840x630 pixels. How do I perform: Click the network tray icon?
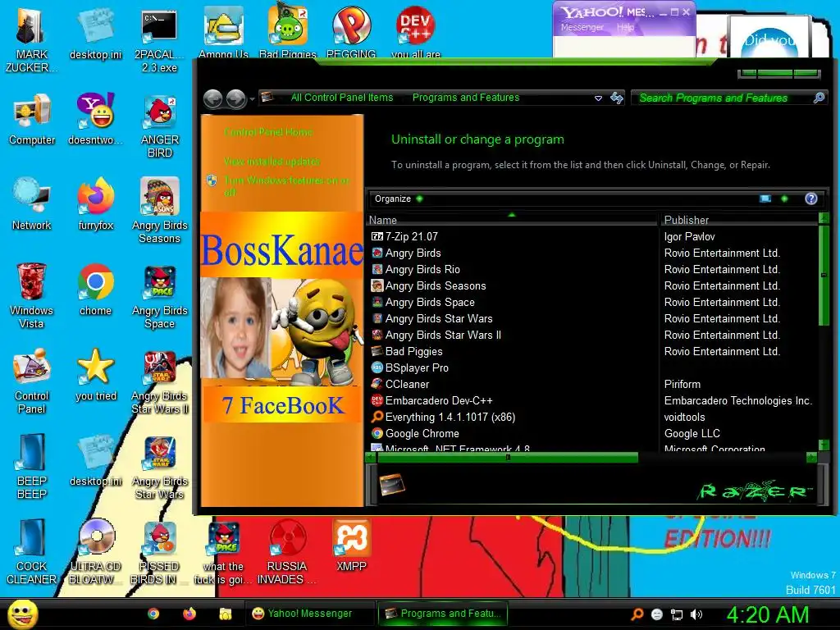(677, 614)
